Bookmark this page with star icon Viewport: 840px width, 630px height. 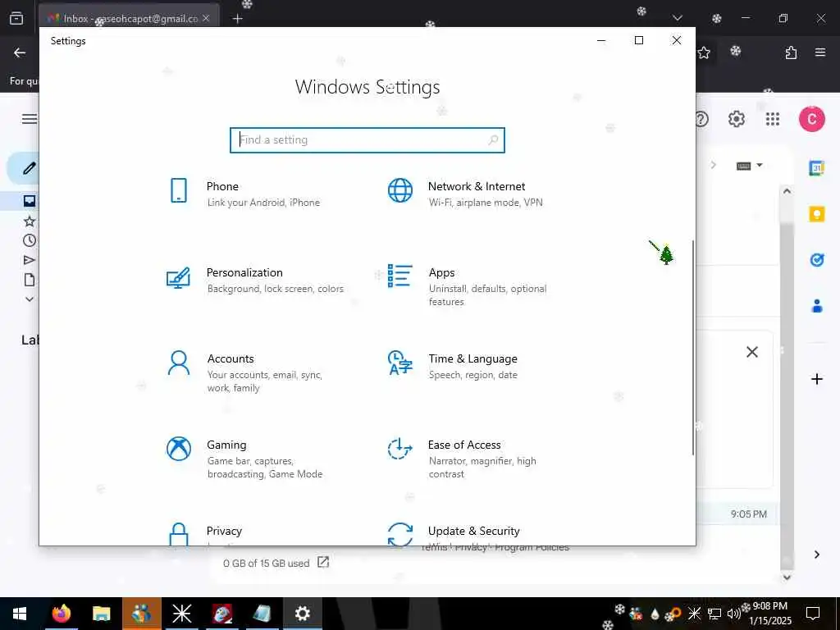704,52
